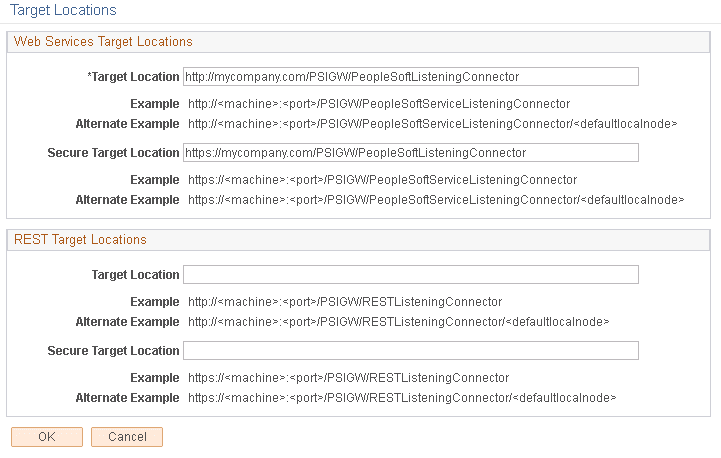721x458 pixels.
Task: Select the http PeopleSoftServiceListeningConnector example text
Action: 379,104
